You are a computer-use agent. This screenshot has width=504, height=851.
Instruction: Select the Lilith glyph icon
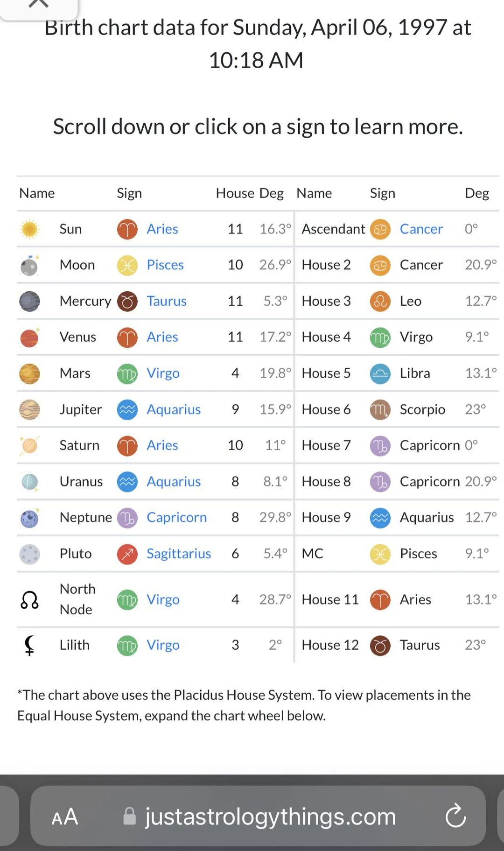click(29, 645)
